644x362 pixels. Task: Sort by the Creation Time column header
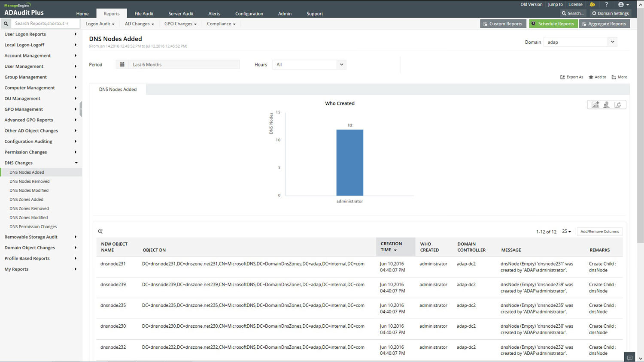coord(395,247)
